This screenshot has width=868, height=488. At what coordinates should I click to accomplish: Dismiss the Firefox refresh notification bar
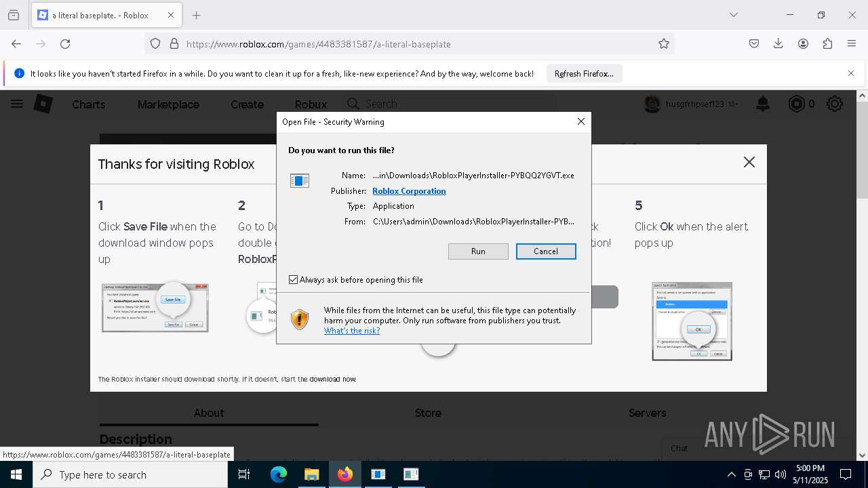(851, 73)
